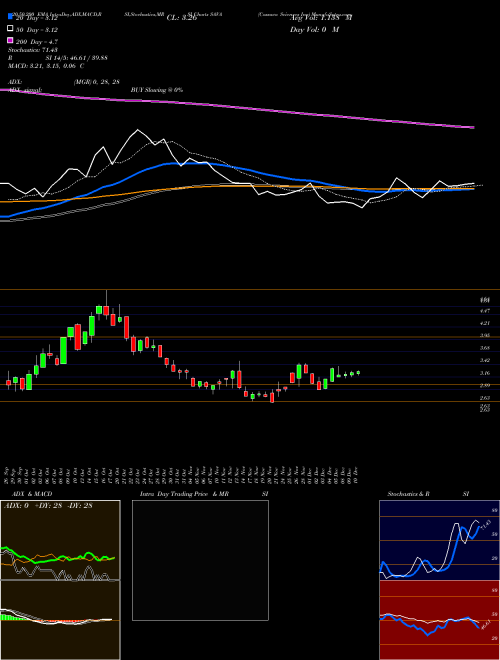Click the last green candlestick on the chart
Screen dimensions: 500x660
[358, 373]
